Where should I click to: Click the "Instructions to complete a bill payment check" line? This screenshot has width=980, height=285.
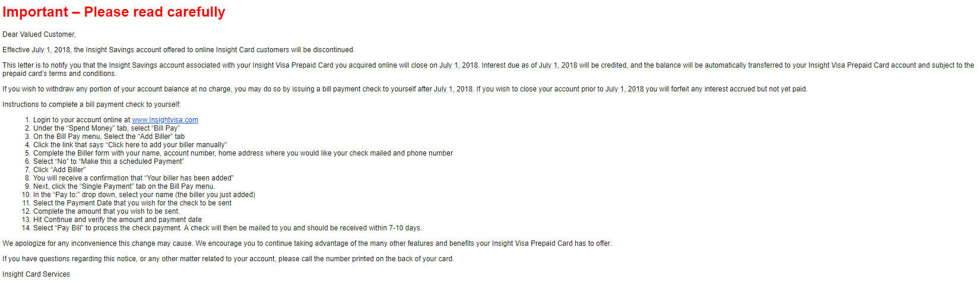click(x=91, y=104)
